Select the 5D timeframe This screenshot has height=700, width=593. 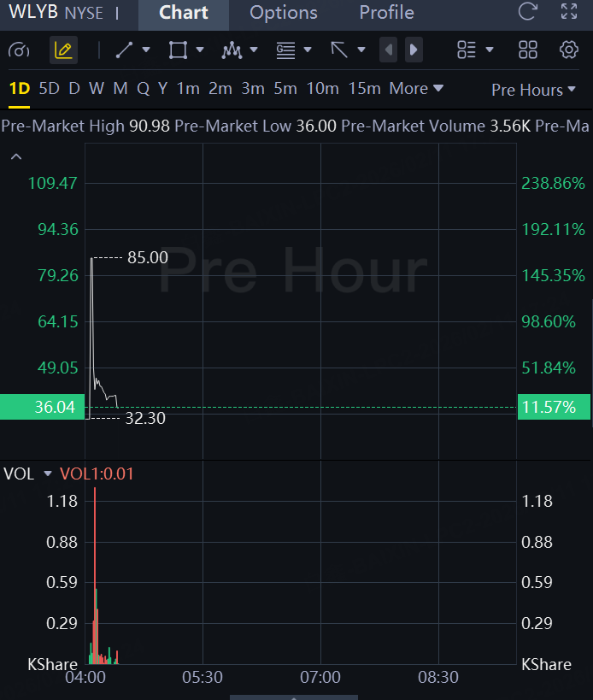50,89
